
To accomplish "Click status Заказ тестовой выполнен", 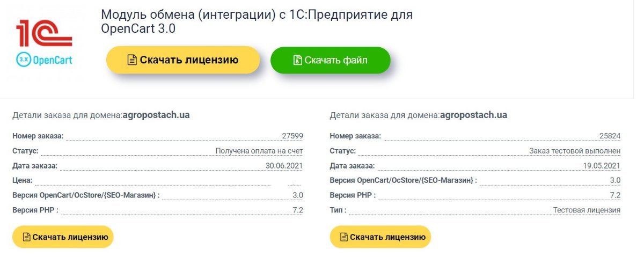I will pyautogui.click(x=575, y=151).
